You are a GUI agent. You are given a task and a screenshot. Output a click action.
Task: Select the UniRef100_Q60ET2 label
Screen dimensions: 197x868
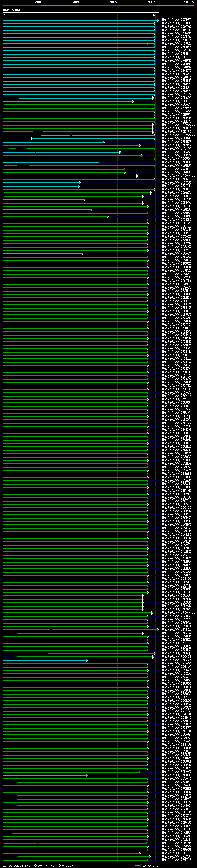(176, 71)
